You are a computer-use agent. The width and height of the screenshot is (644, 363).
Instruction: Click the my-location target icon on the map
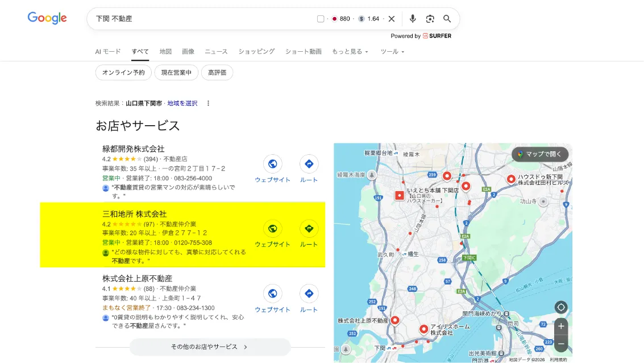click(561, 307)
